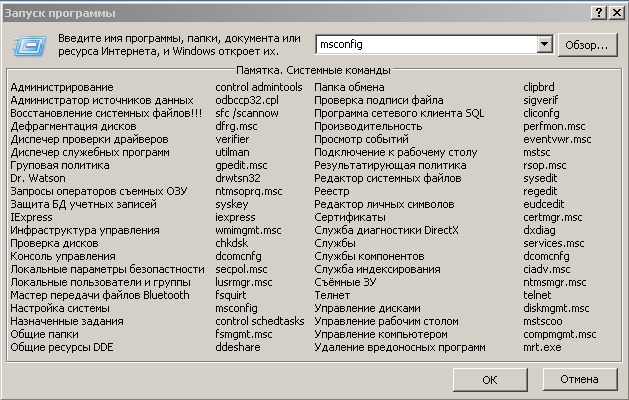Select the Настройка системы entry
Image resolution: width=629 pixels, height=400 pixels.
59,309
